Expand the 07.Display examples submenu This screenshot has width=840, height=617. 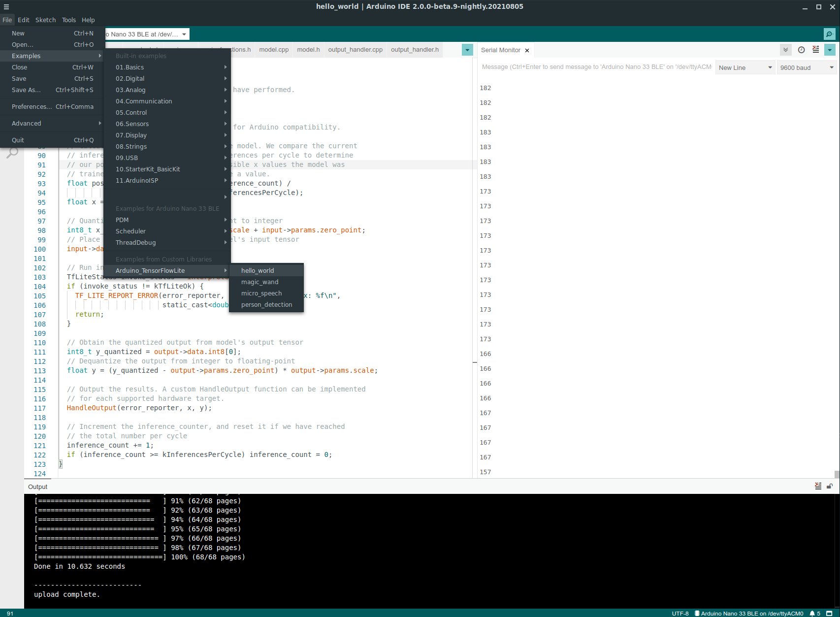click(167, 135)
